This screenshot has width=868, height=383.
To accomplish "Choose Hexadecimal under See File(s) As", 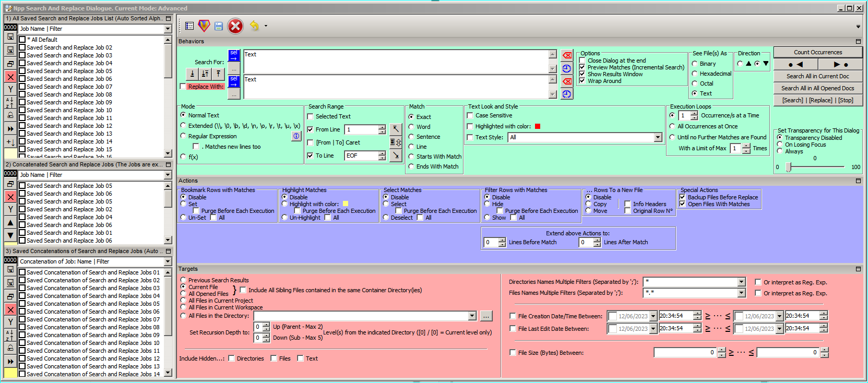I will pos(695,74).
